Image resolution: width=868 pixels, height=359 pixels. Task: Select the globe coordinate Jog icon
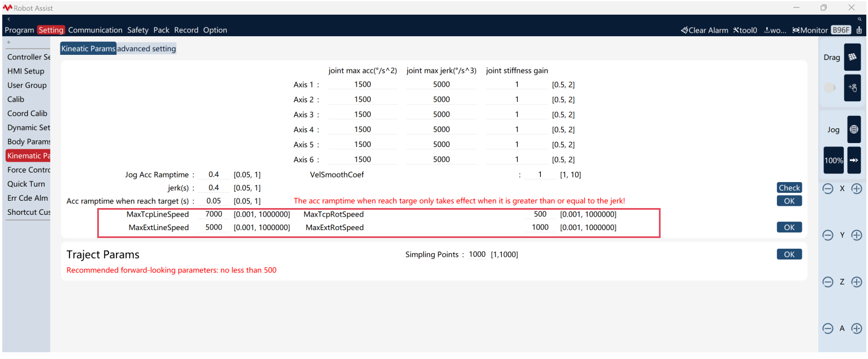pos(853,129)
